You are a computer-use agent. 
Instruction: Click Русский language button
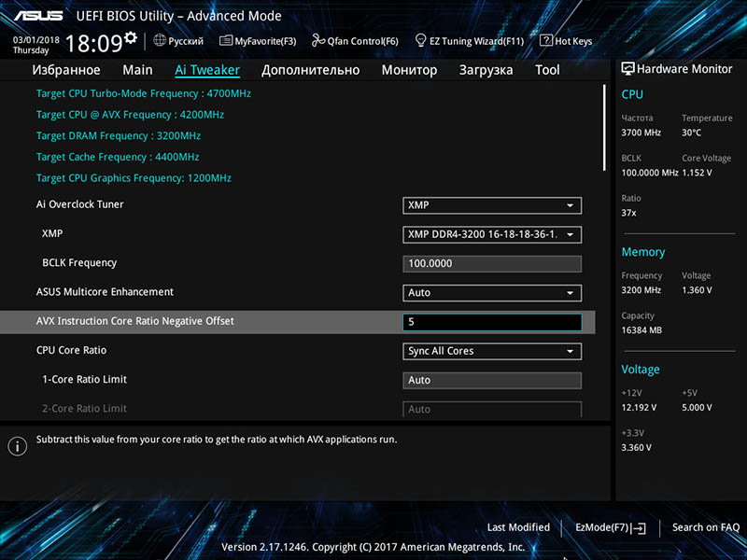tap(178, 41)
